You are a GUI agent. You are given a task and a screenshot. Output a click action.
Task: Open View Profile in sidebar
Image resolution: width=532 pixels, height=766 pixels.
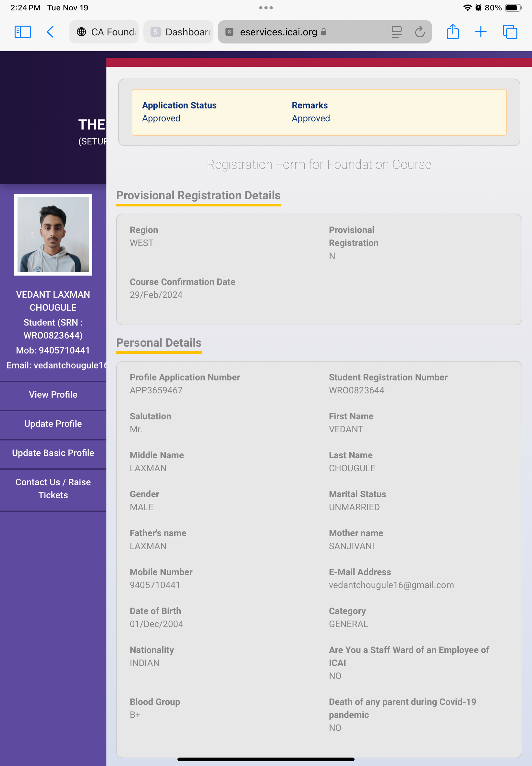point(53,394)
